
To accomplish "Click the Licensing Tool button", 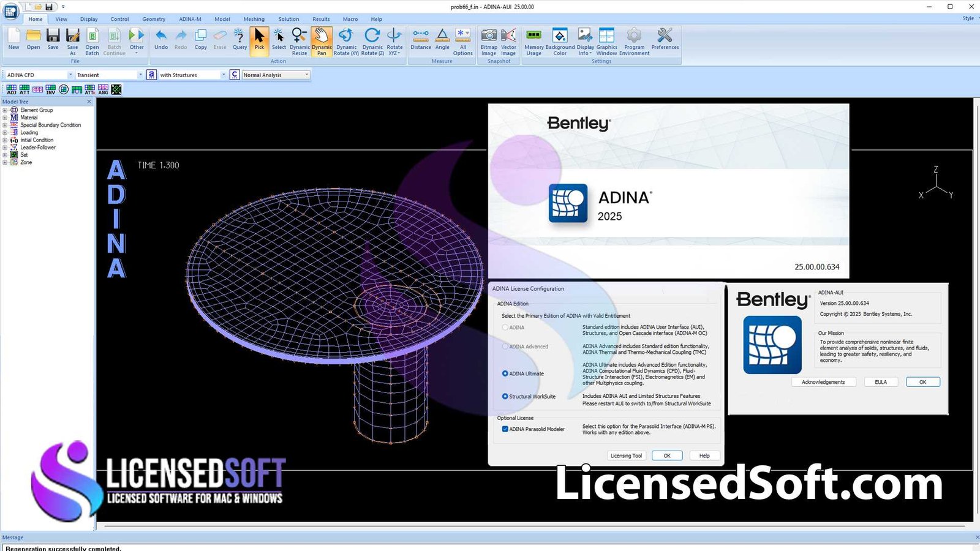I will tap(626, 455).
